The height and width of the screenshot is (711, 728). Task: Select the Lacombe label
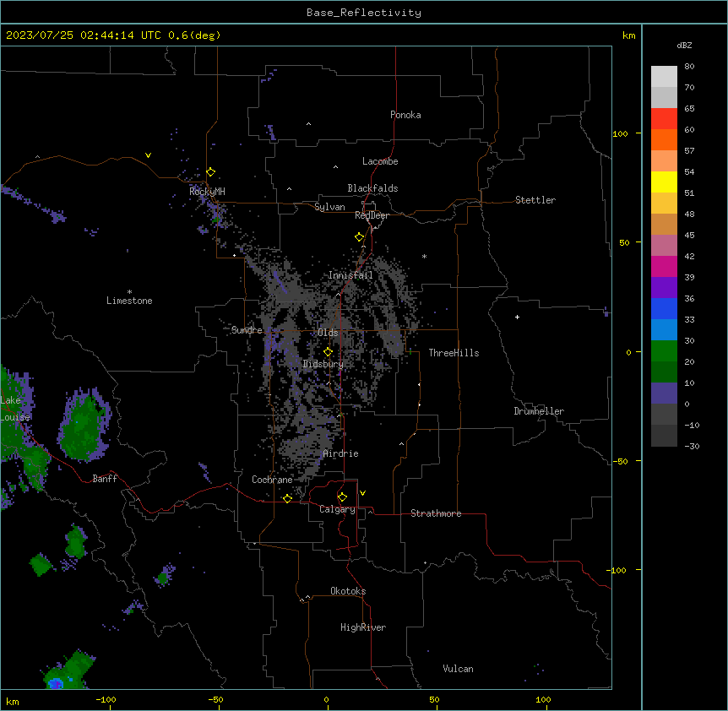pyautogui.click(x=380, y=161)
